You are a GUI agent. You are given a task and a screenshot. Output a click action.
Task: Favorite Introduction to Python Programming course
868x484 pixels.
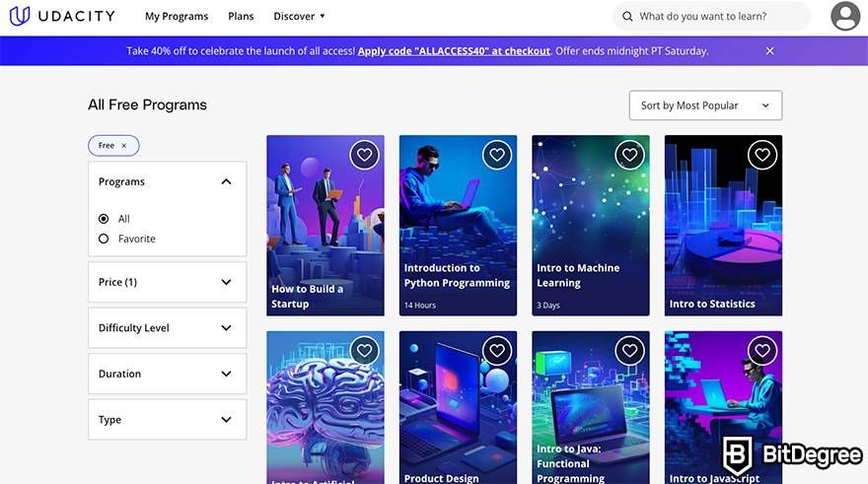[497, 155]
